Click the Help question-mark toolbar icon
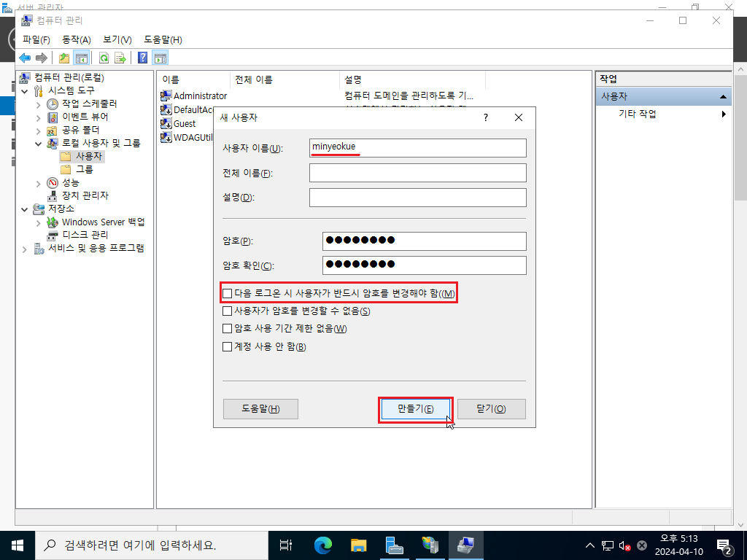This screenshot has height=560, width=747. pos(142,58)
